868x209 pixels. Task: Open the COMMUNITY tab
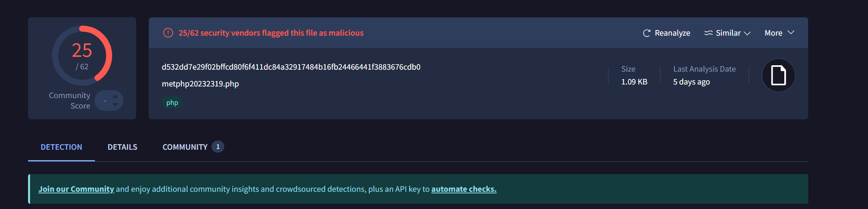point(185,147)
